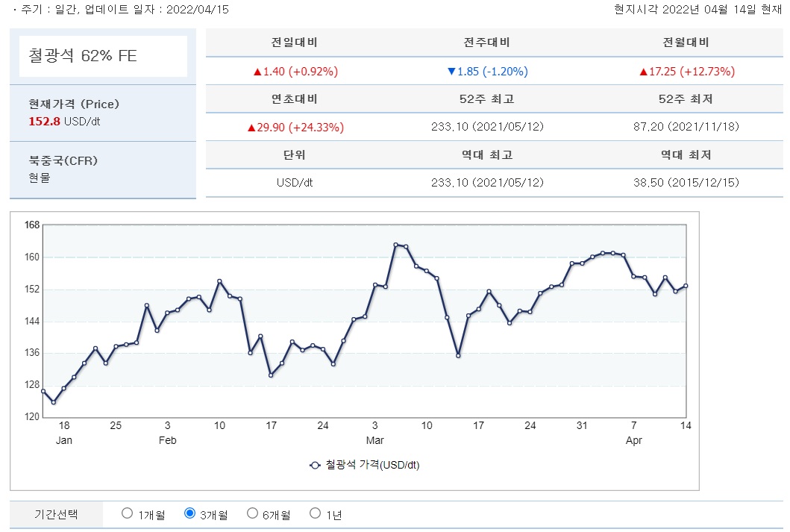The width and height of the screenshot is (790, 532).
Task: Click the 전일대비 column header
Action: [294, 43]
